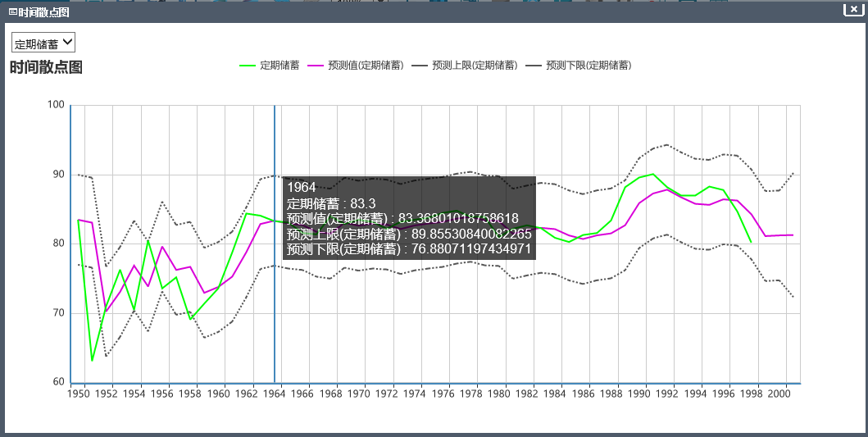Screen dimensions: 868x437
Task: Toggle the green 定期储蓄 legend series
Action: pyautogui.click(x=269, y=66)
